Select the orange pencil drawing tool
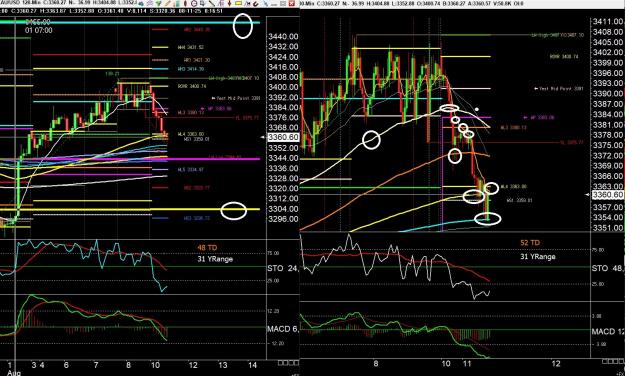The width and height of the screenshot is (625, 376). [x=168, y=4]
